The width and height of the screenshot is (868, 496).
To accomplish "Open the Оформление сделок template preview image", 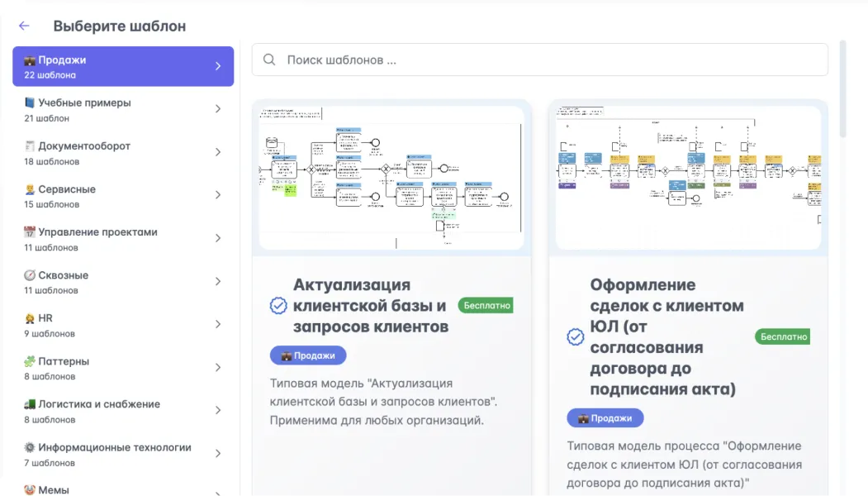I will pyautogui.click(x=687, y=176).
